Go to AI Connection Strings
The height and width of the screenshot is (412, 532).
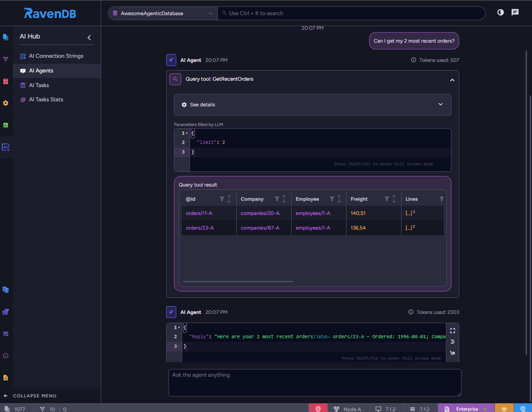pos(57,56)
